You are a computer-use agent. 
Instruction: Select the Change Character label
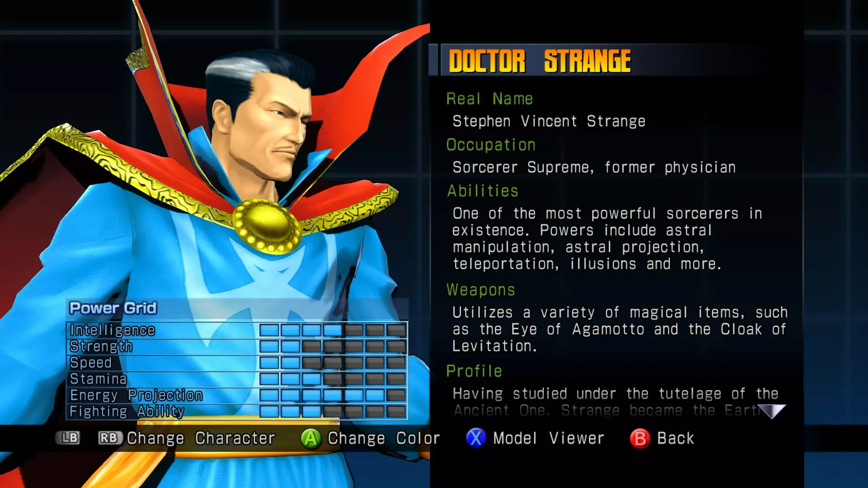point(201,438)
